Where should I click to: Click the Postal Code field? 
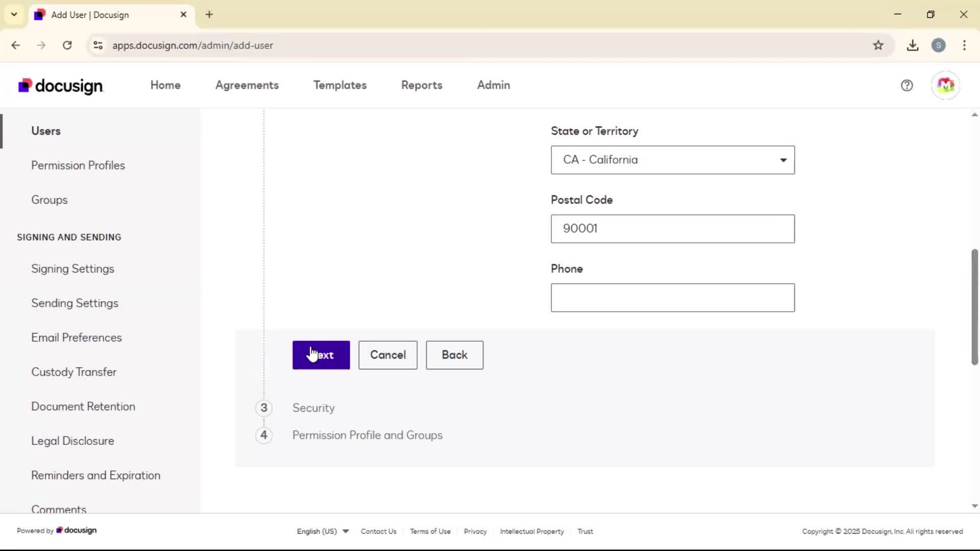(672, 229)
